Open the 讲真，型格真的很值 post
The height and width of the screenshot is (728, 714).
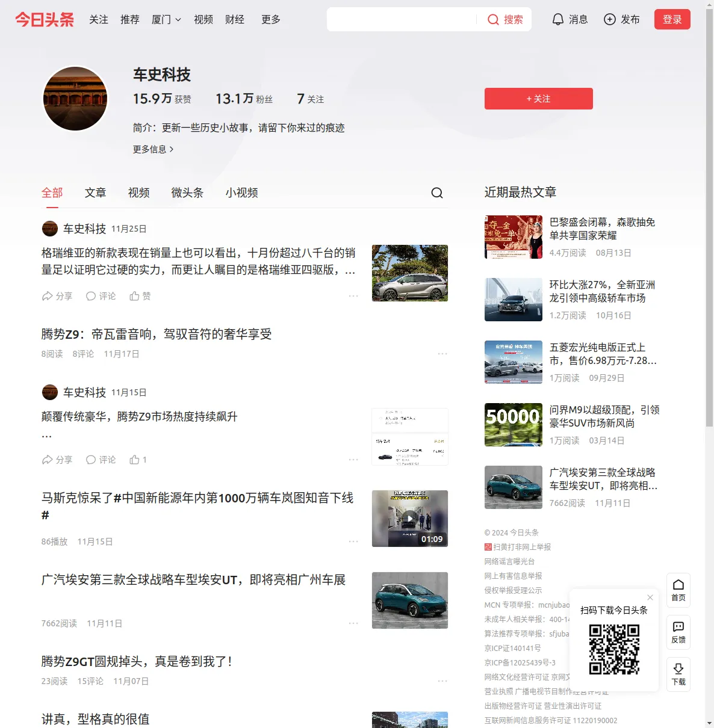(96, 719)
